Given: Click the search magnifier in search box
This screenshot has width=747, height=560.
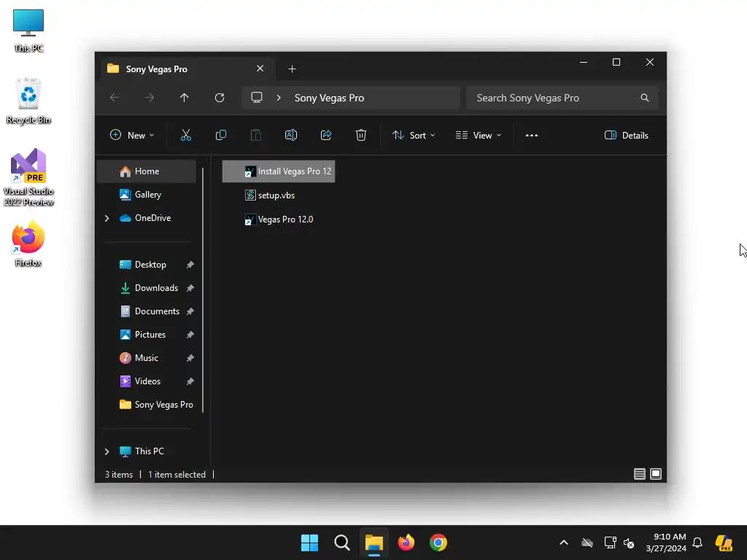Looking at the screenshot, I should pos(645,98).
